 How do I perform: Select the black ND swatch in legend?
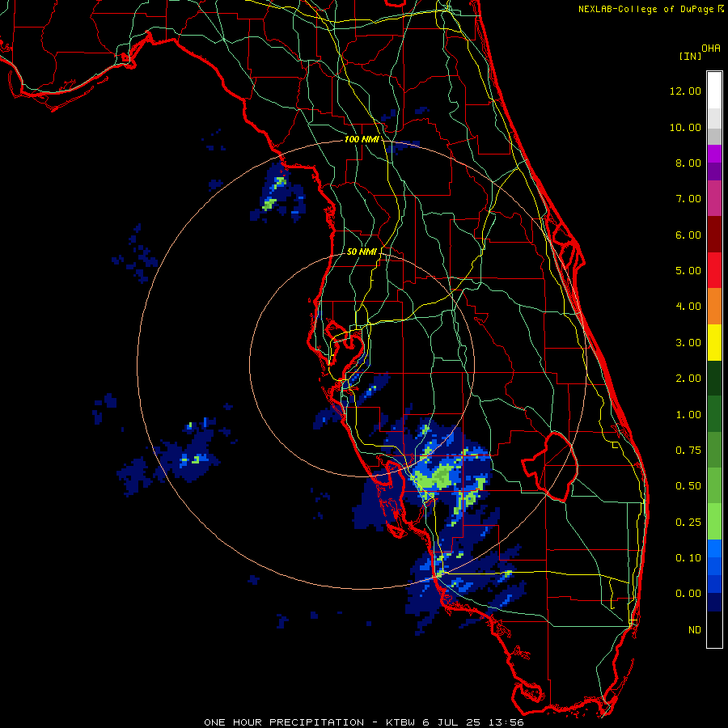pyautogui.click(x=714, y=629)
